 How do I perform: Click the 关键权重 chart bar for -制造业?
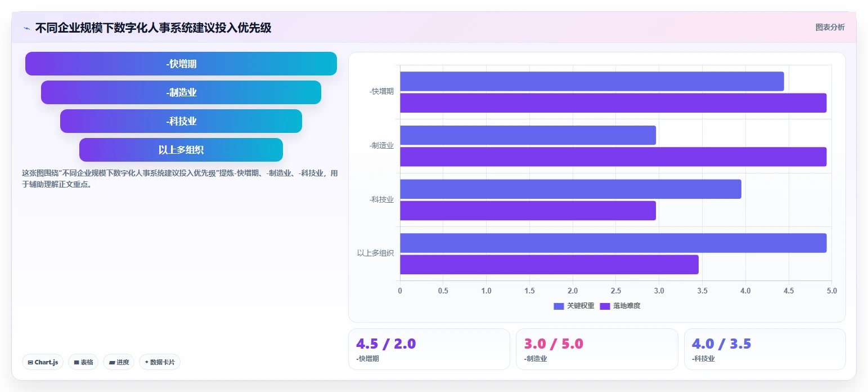[x=528, y=135]
